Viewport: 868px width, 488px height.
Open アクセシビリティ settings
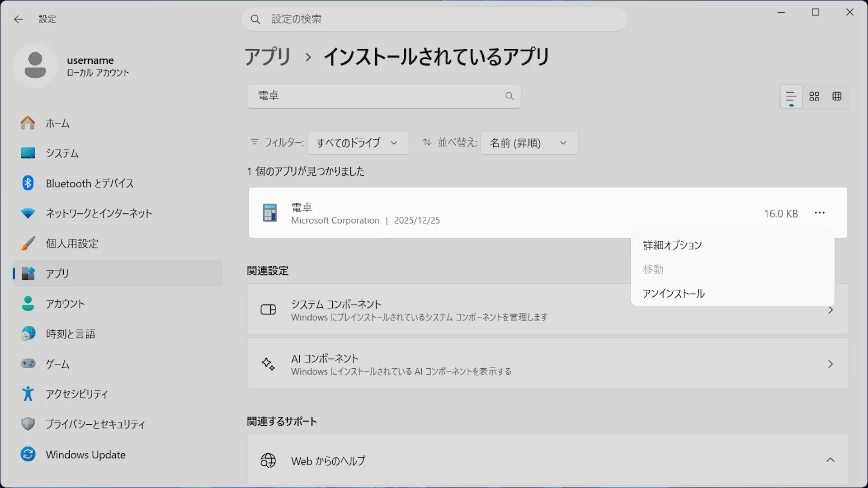[x=118, y=394]
